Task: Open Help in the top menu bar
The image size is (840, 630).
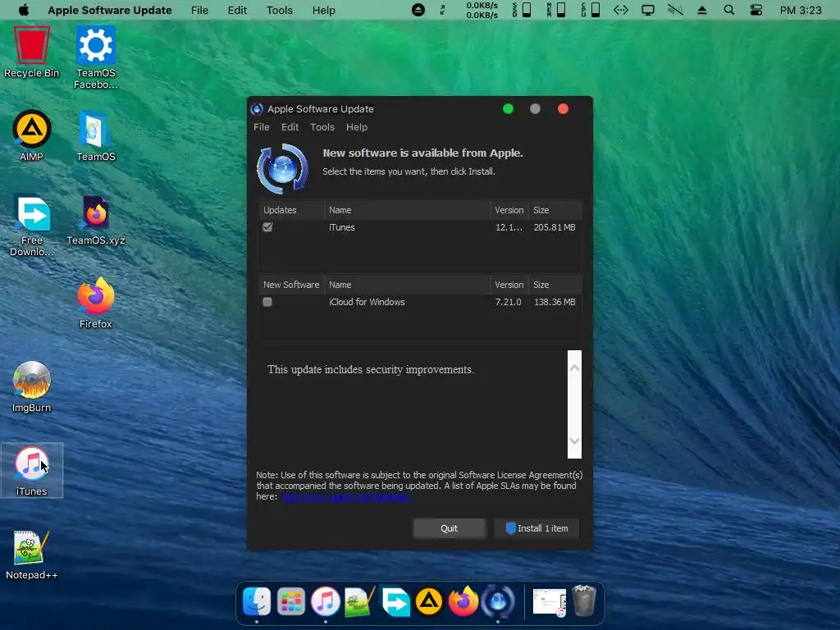Action: 323,10
